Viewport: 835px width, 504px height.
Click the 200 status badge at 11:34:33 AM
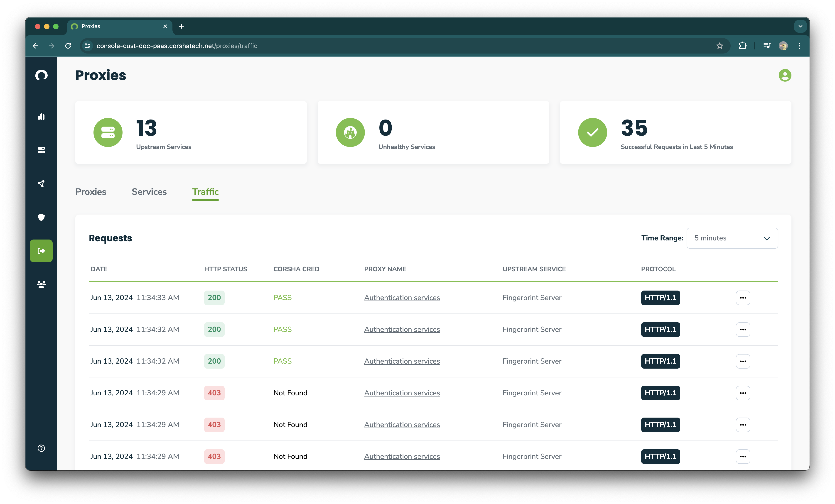214,298
